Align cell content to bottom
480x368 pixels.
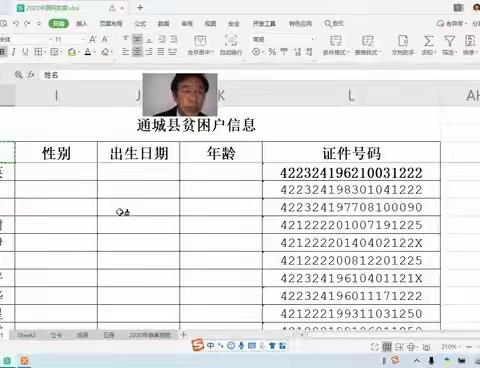coord(149,39)
